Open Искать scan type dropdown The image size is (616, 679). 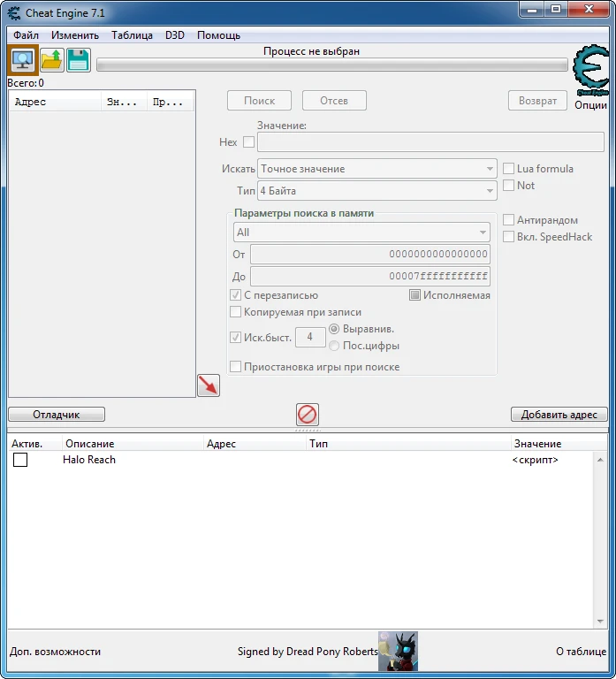[377, 169]
